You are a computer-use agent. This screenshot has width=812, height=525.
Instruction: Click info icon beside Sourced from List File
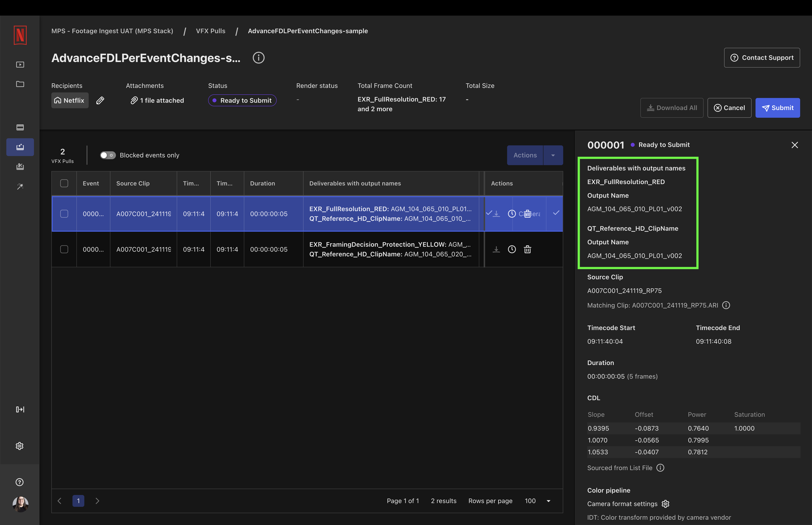coord(660,468)
